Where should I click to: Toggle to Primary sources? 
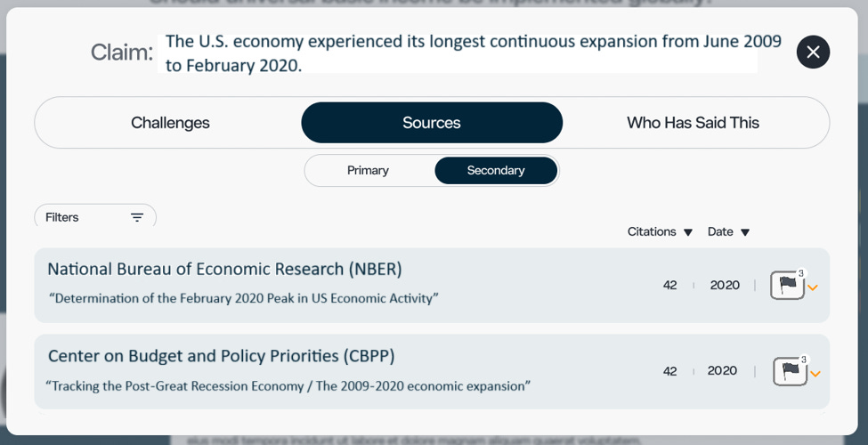coord(368,170)
